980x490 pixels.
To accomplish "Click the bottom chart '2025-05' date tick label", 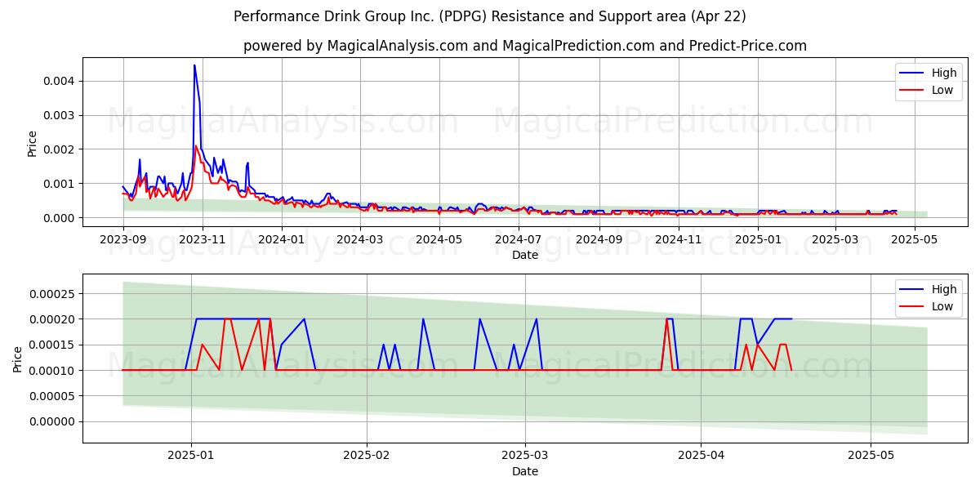I will click(871, 456).
